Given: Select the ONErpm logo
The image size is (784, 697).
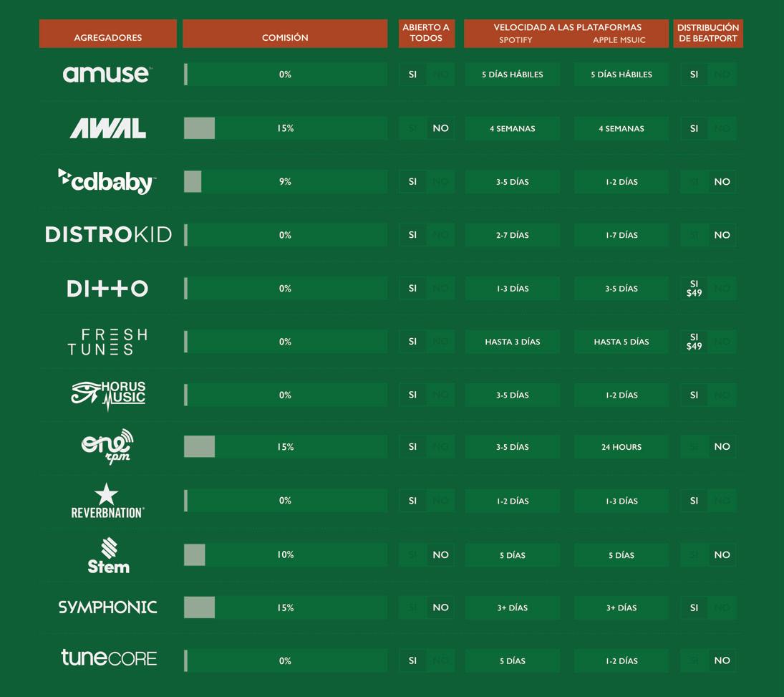Looking at the screenshot, I should coord(107,446).
